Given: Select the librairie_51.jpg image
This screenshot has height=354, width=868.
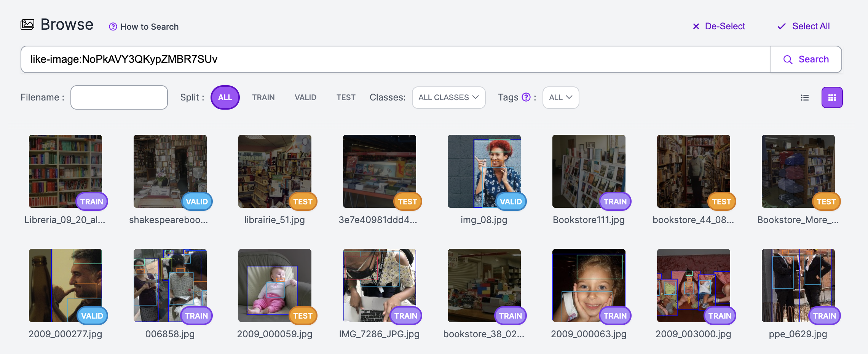Looking at the screenshot, I should (274, 171).
